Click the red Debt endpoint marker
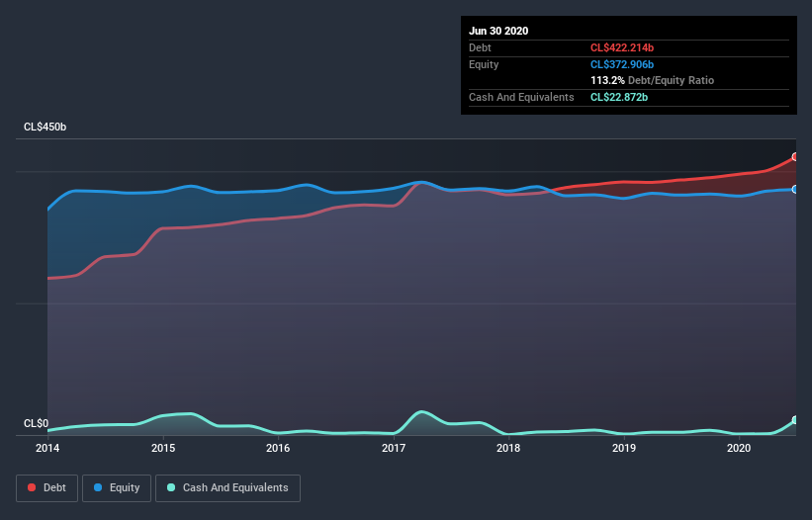Viewport: 812px width, 520px height. 795,157
